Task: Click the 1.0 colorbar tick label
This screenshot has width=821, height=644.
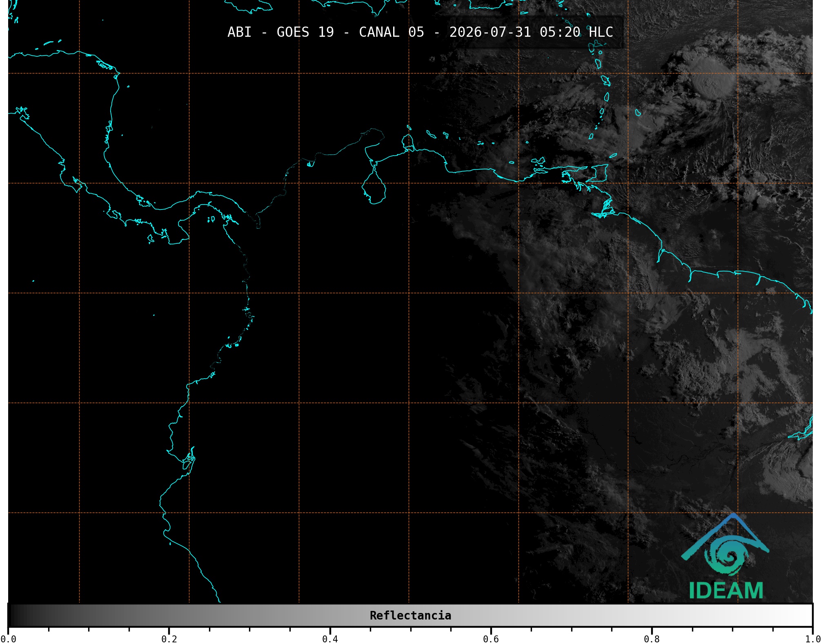Action: (812, 639)
